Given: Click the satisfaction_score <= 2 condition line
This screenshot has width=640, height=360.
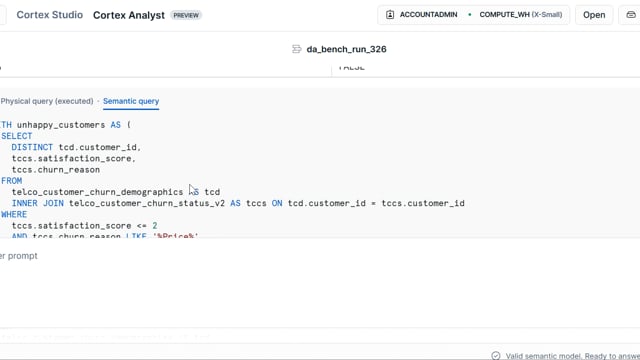Looking at the screenshot, I should pyautogui.click(x=84, y=226).
